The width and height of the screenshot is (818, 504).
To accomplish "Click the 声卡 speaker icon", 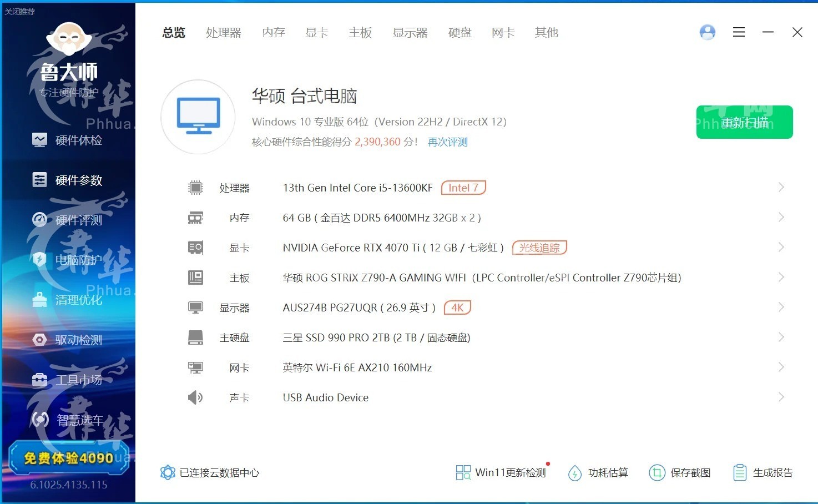I will click(x=195, y=397).
